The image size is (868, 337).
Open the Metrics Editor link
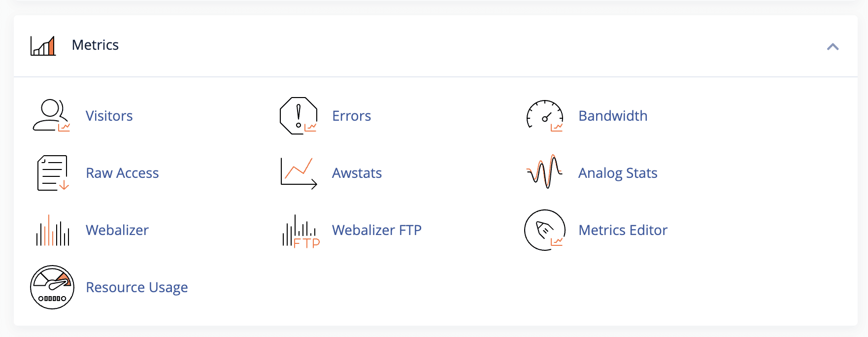(x=623, y=230)
